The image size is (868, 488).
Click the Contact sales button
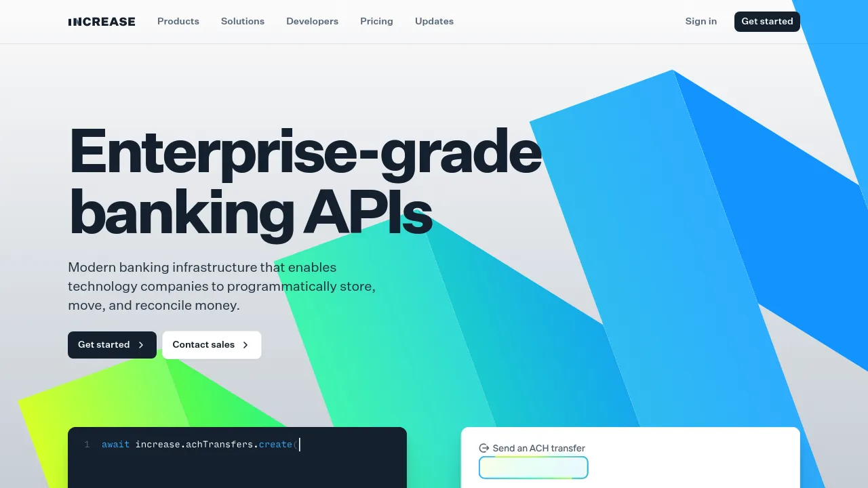pos(212,345)
